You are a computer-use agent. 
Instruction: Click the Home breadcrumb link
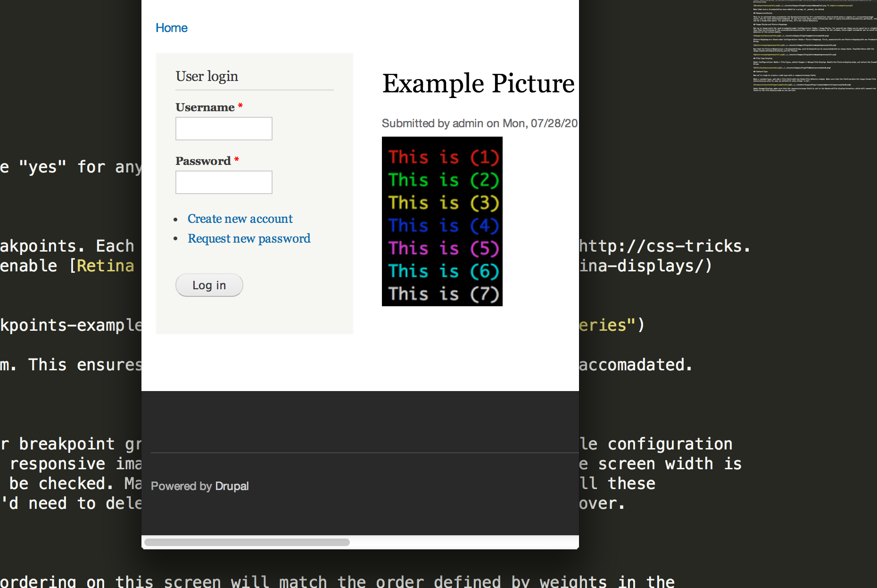pos(172,28)
